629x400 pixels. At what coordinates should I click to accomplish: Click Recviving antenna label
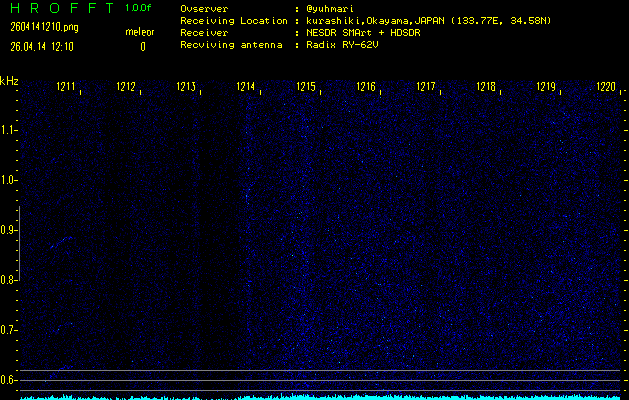point(231,45)
